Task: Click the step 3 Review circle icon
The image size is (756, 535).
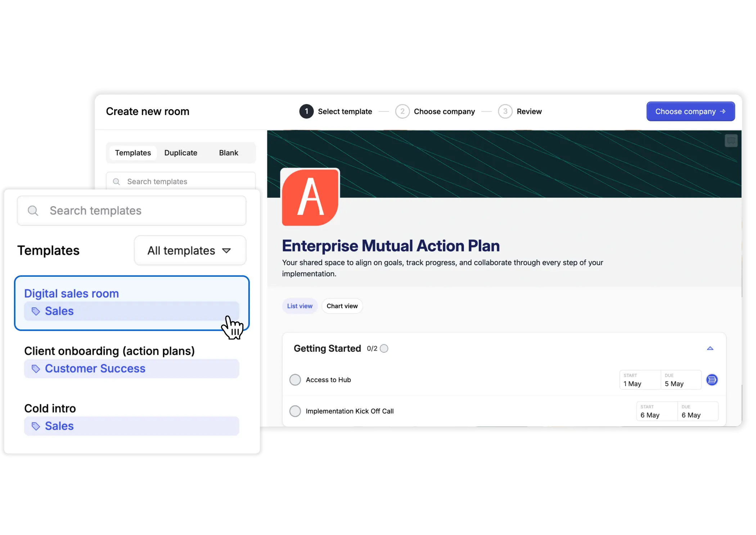Action: pyautogui.click(x=505, y=111)
